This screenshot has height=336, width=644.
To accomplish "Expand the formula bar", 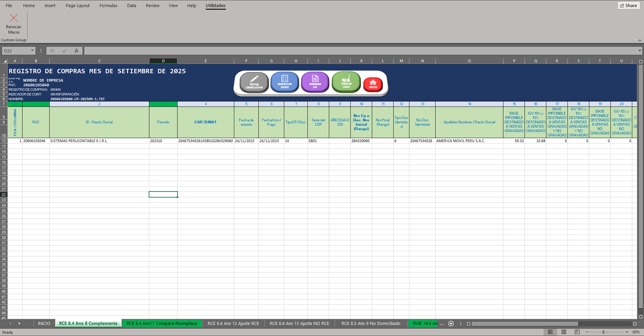I will point(639,51).
